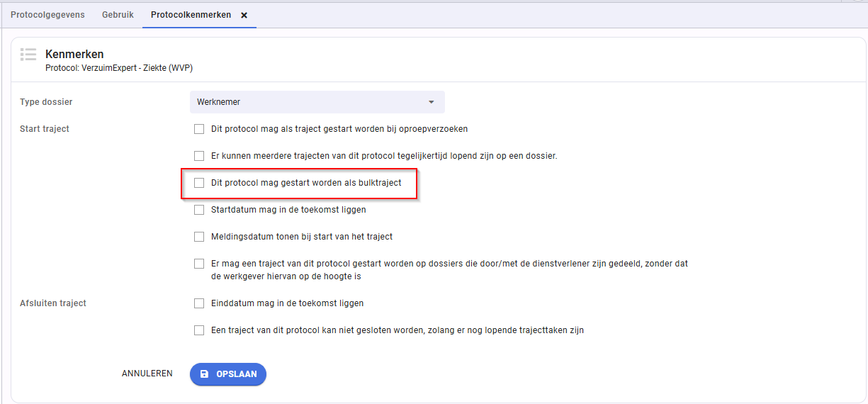
Task: Click the save disk icon in OPSLAAN
Action: 205,374
